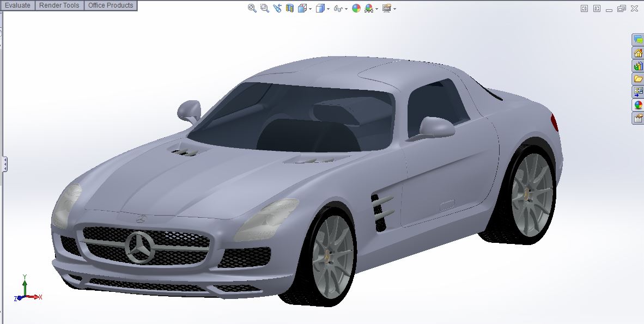The width and height of the screenshot is (644, 324).
Task: Open the SolidWorks Forum task pane tab
Action: tap(638, 40)
